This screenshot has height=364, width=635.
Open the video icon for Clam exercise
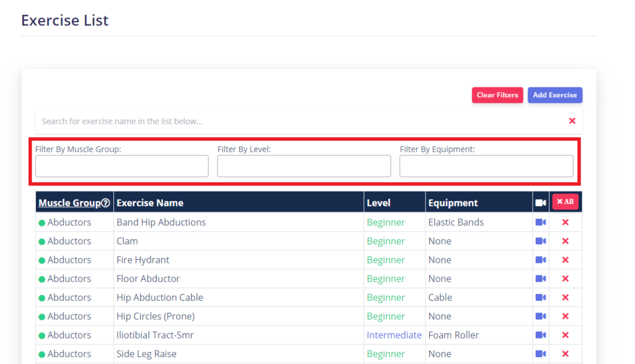(540, 241)
